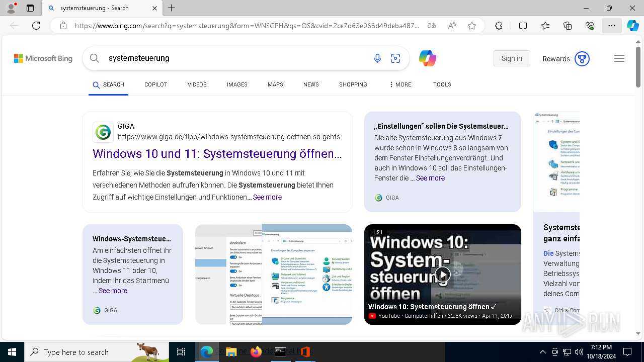
Task: Open Copilot sidebar icon in toolbar
Action: point(632,26)
